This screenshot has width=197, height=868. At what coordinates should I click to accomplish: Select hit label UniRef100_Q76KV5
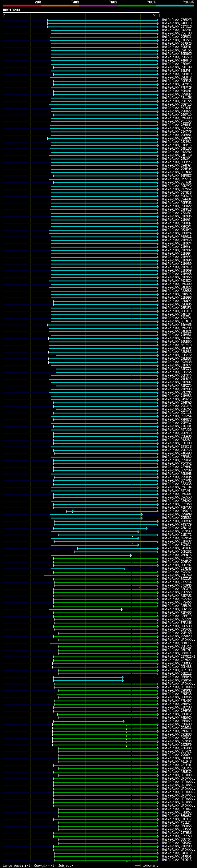point(177,20)
